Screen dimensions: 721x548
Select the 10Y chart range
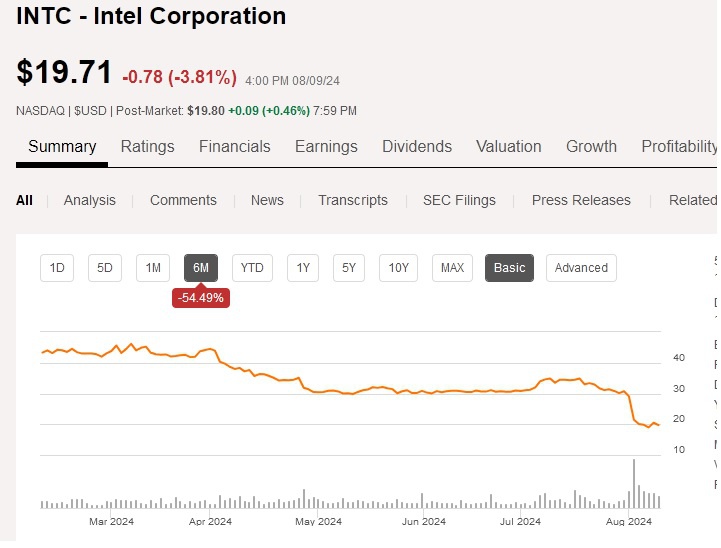click(x=398, y=268)
